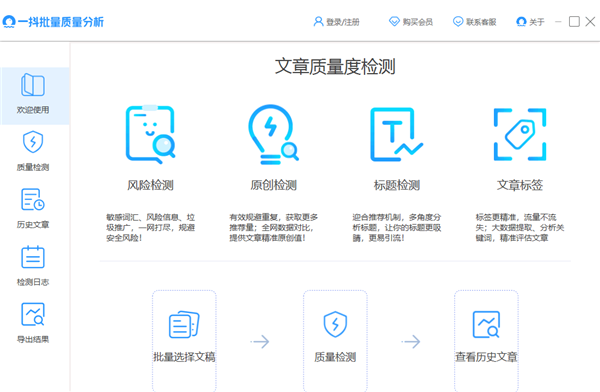Click the 批量选择文稿 card label
The height and width of the screenshot is (392, 600).
[x=184, y=357]
